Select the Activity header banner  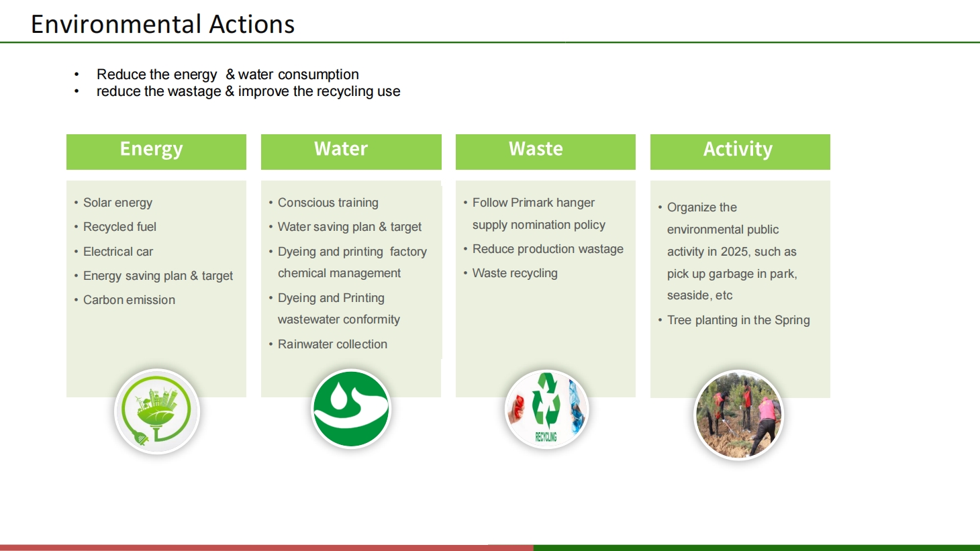(x=740, y=151)
